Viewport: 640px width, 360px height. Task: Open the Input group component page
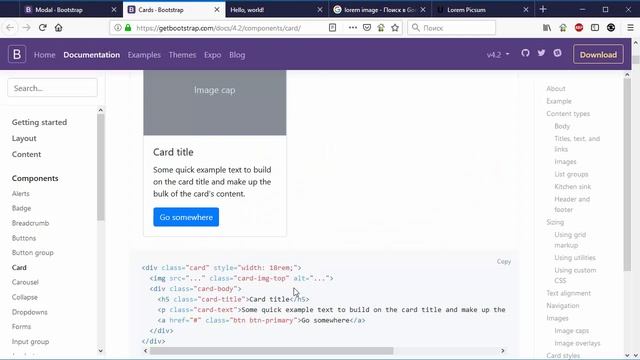(x=31, y=342)
